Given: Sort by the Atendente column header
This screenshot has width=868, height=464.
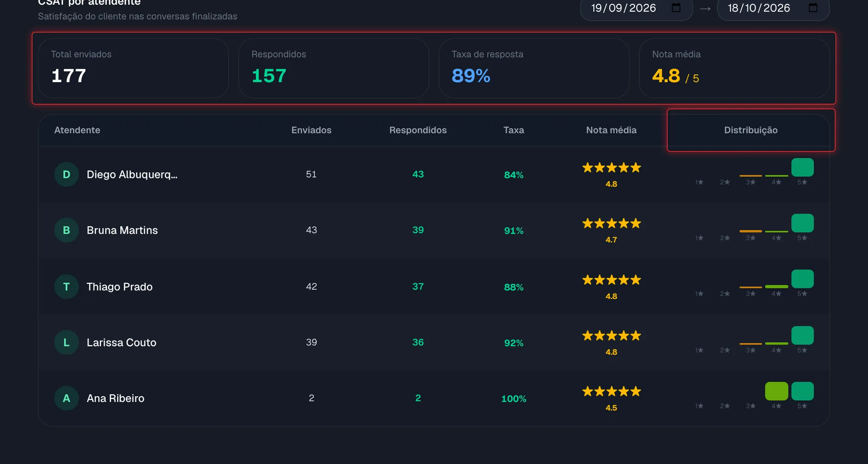Looking at the screenshot, I should 77,130.
